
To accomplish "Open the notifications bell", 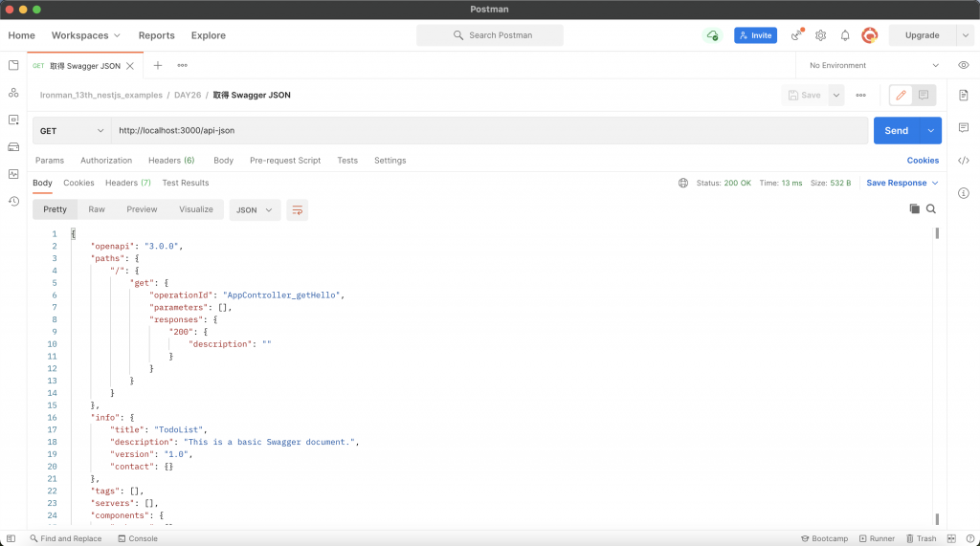I will point(845,35).
